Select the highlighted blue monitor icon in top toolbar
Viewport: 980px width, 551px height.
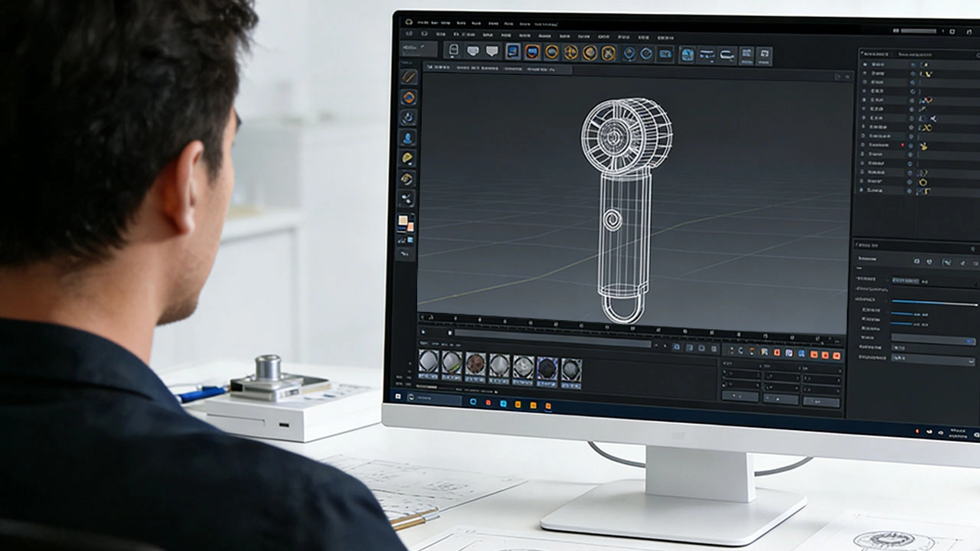(x=512, y=51)
